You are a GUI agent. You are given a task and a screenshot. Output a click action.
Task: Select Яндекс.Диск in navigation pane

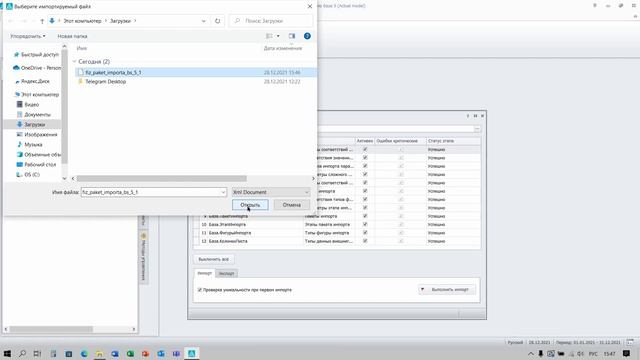32,81
